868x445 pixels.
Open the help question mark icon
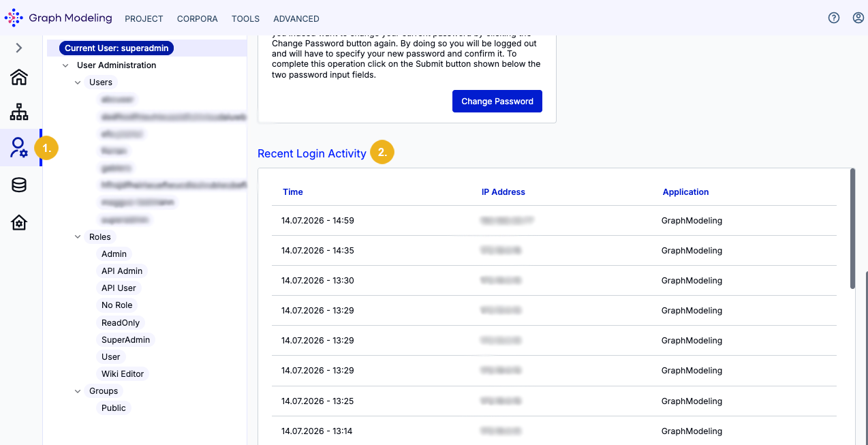[x=834, y=18]
